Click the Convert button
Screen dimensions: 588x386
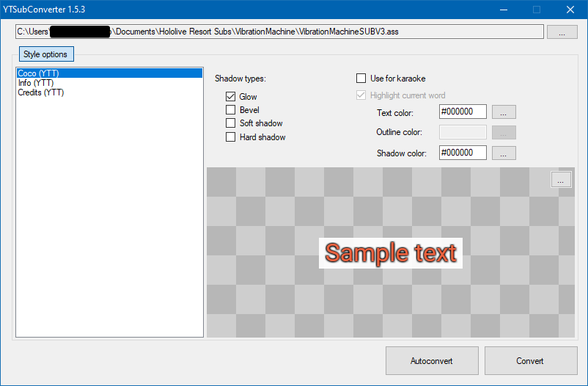tap(531, 360)
